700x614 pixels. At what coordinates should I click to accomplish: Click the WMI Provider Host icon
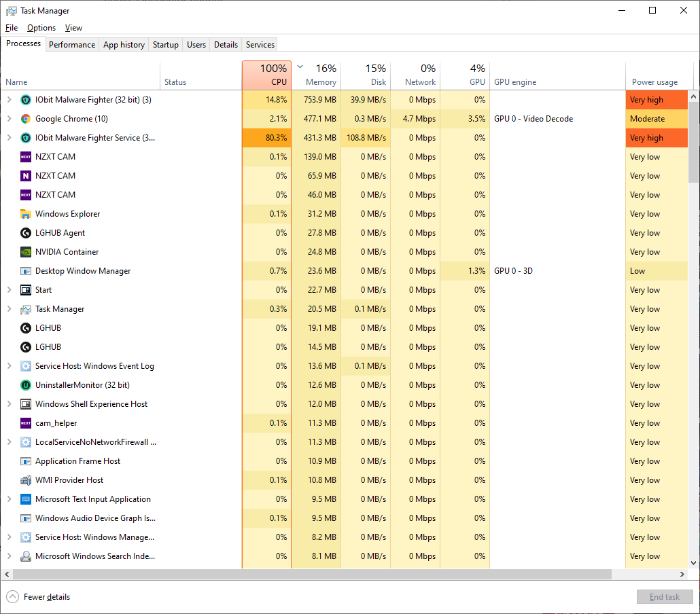tap(26, 480)
